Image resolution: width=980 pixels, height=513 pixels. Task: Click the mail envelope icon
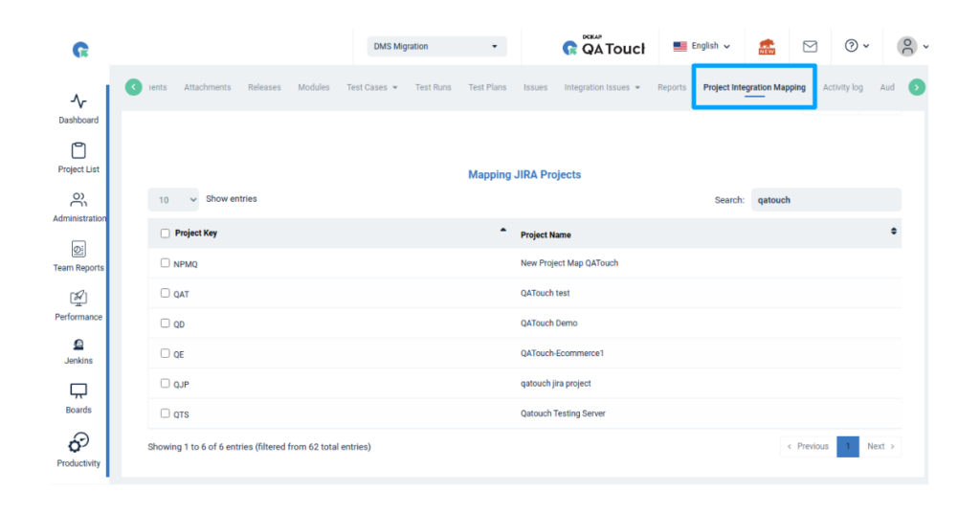(810, 46)
